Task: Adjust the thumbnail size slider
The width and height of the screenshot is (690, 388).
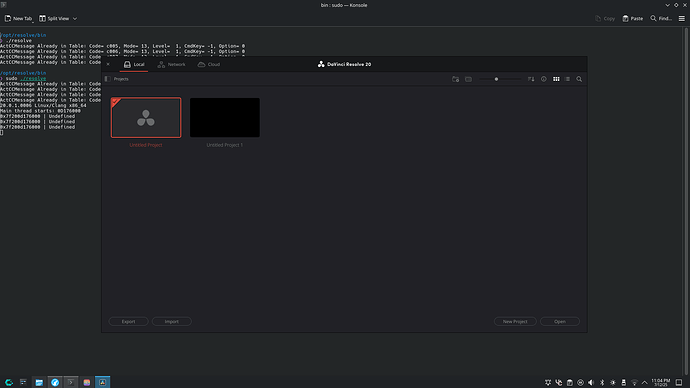Action: click(x=500, y=79)
